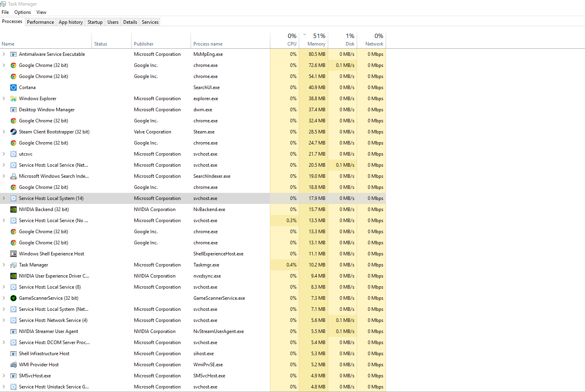
Task: Click the 80.5 MB memory value
Action: (317, 54)
